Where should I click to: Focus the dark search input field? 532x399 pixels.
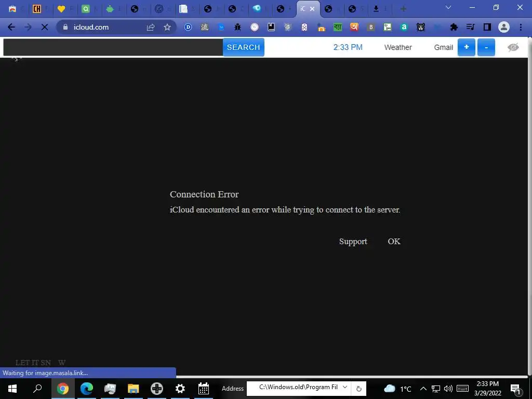click(x=113, y=47)
